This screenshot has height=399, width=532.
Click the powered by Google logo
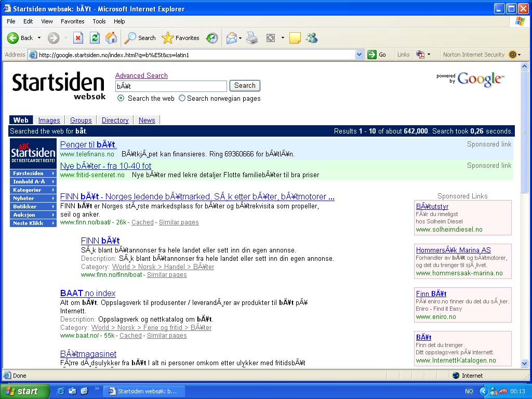pos(470,79)
